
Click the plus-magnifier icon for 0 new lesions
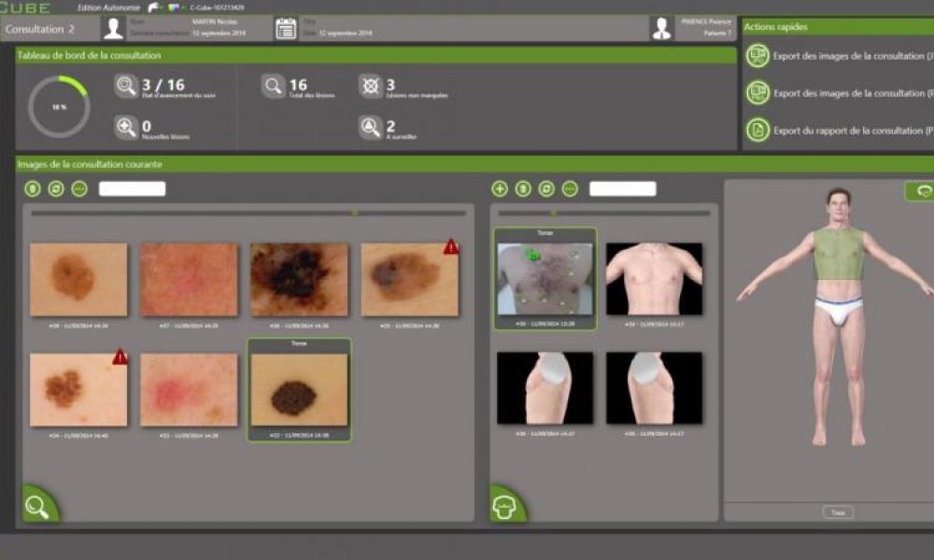(126, 127)
